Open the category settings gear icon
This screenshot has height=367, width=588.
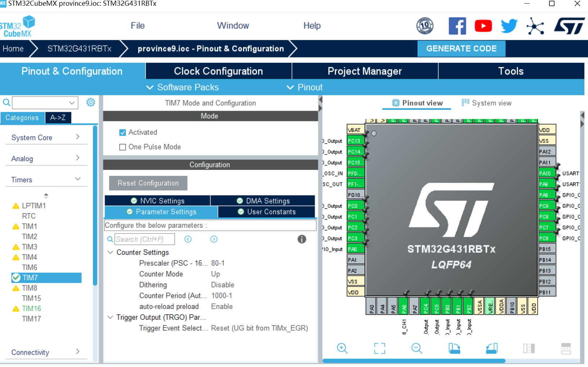(91, 102)
